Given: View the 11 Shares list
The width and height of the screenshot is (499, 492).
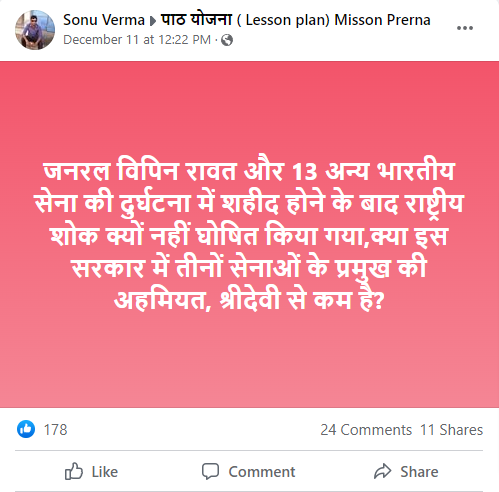Looking at the screenshot, I should (x=451, y=430).
